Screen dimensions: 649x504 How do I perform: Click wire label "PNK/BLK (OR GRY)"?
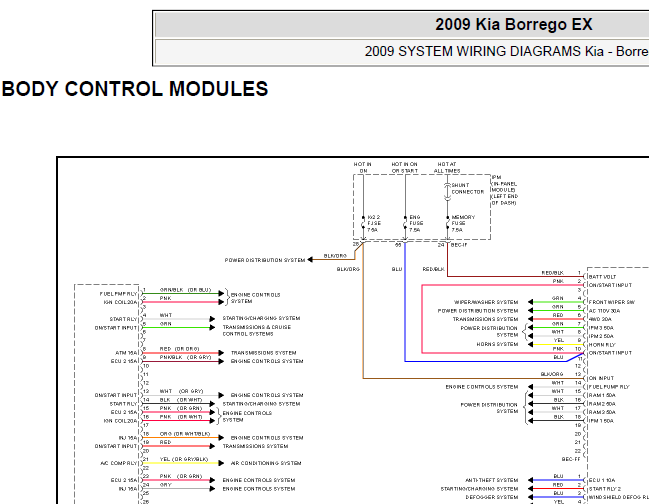[185, 357]
